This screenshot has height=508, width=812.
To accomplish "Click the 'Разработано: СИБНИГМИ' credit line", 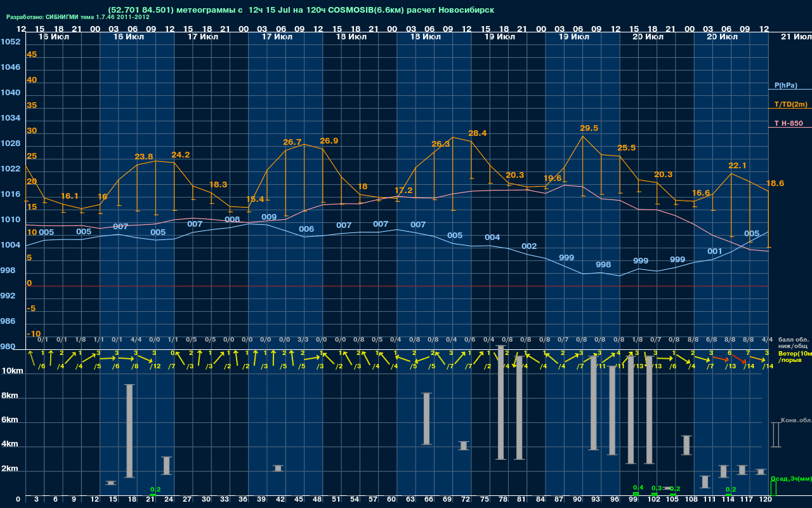I will [x=78, y=17].
